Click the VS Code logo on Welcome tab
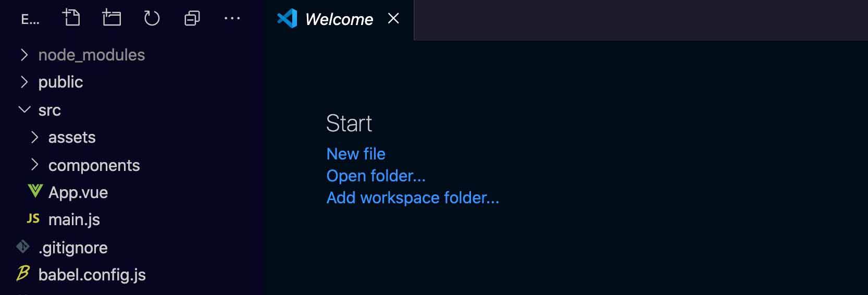Screen dimensions: 868x295 (x=287, y=19)
